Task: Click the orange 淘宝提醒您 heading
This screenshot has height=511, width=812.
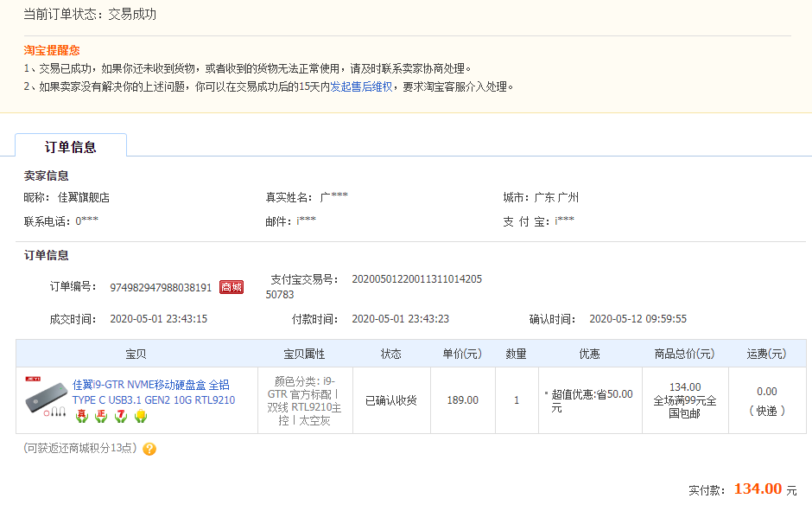Action: (52, 50)
